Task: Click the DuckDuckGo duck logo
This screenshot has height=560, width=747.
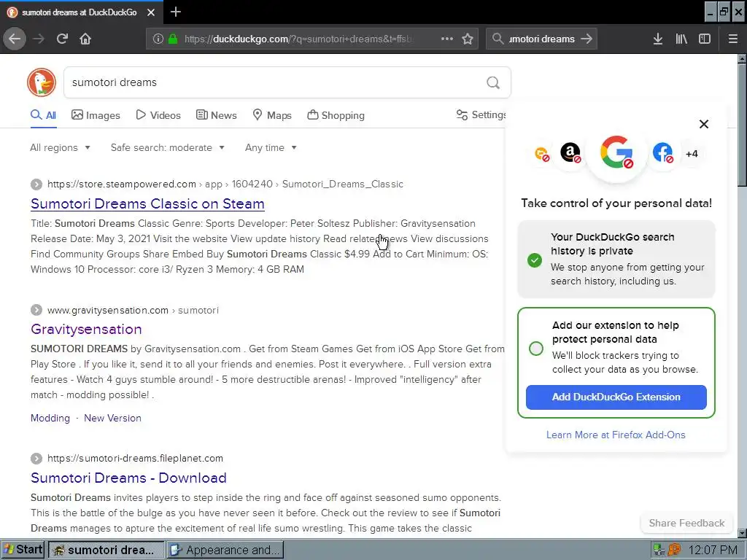Action: (42, 82)
